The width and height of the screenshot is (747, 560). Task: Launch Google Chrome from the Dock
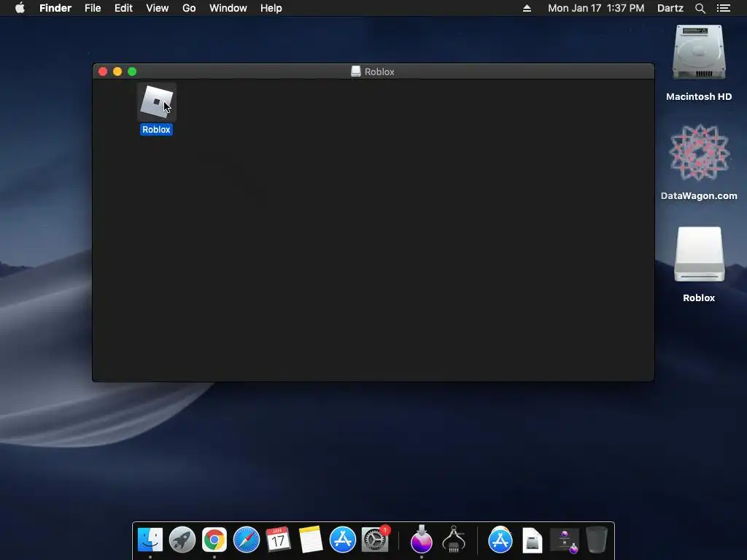(214, 540)
